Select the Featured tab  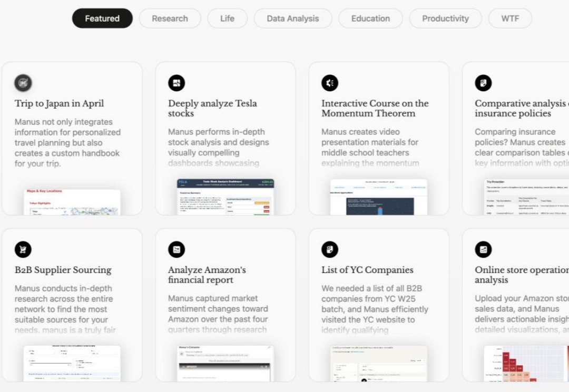(102, 18)
